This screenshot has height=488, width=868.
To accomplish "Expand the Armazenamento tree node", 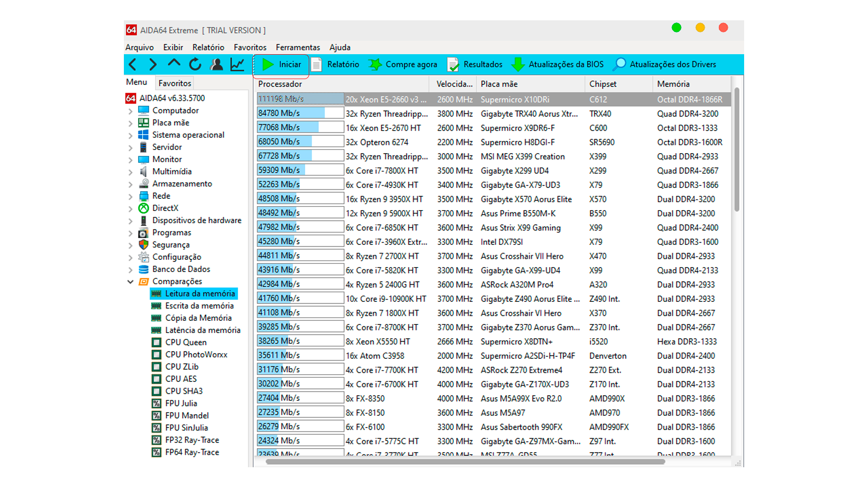I will click(130, 184).
